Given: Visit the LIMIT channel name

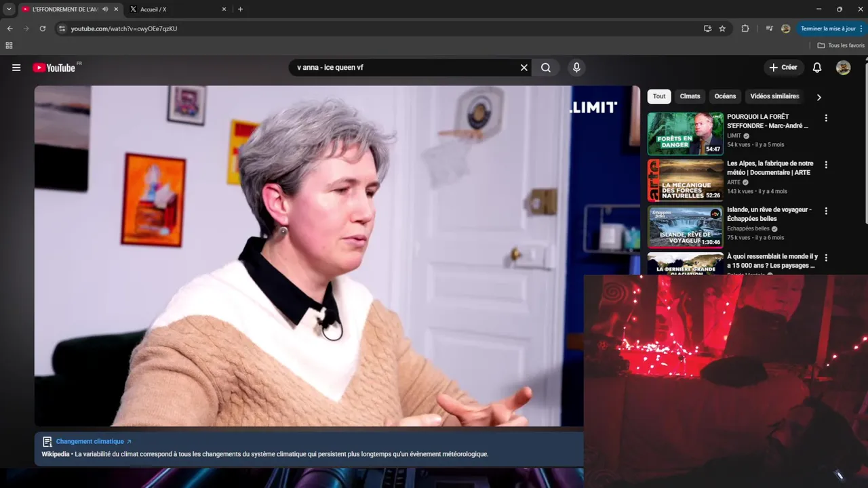Looking at the screenshot, I should 734,136.
